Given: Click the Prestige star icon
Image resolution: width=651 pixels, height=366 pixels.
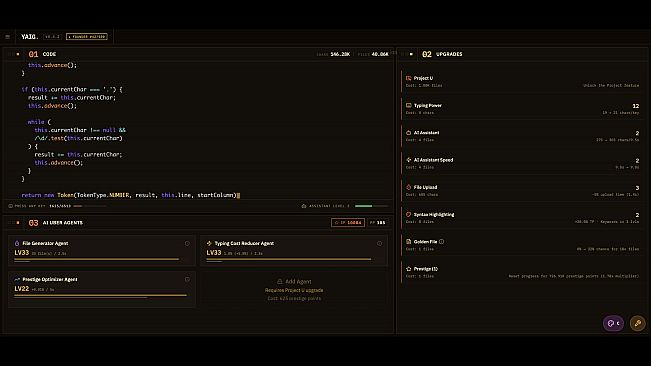Looking at the screenshot, I should tap(409, 269).
